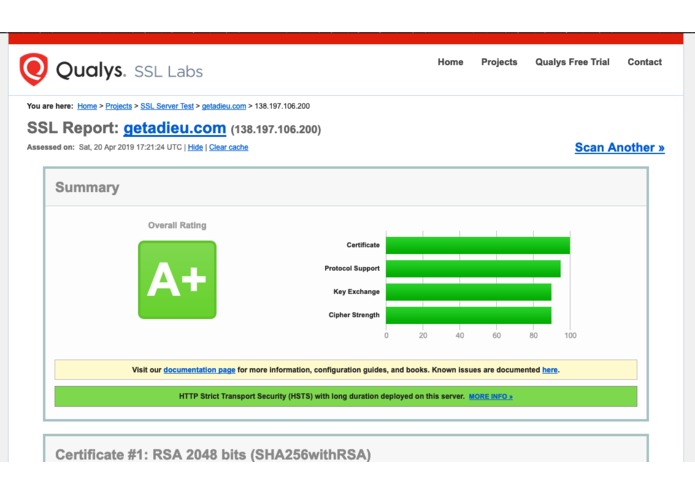
Task: Click the 'Certificate' chart label
Action: tap(363, 245)
